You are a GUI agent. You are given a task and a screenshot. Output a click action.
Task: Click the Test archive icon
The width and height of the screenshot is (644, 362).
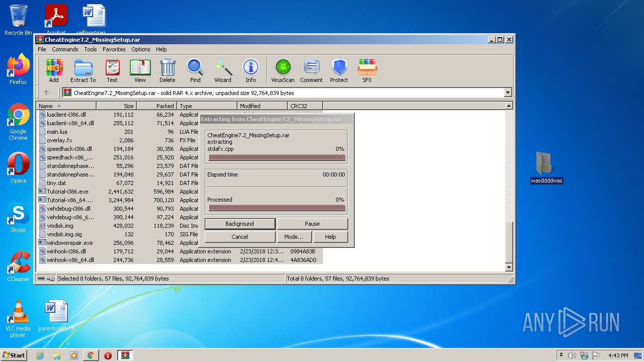coord(112,70)
